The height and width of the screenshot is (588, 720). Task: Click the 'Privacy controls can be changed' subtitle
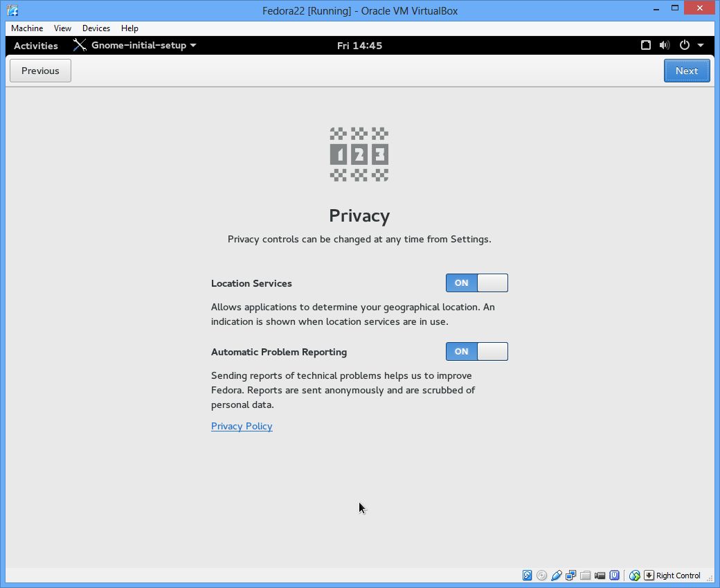tap(359, 240)
